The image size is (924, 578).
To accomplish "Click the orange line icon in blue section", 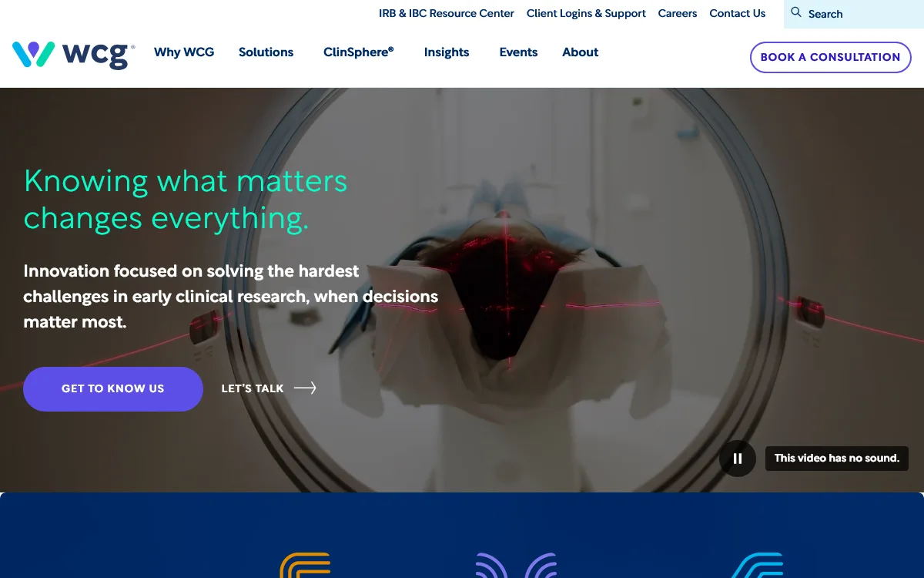I will click(x=305, y=565).
